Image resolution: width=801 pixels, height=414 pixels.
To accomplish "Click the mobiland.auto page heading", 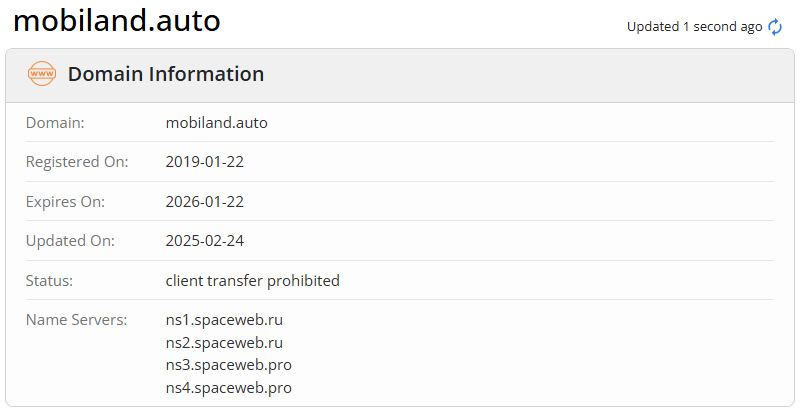I will pyautogui.click(x=116, y=20).
